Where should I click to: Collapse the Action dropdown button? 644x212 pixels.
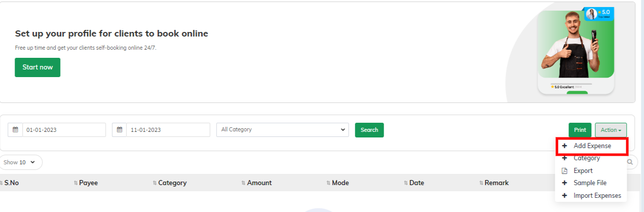[611, 130]
